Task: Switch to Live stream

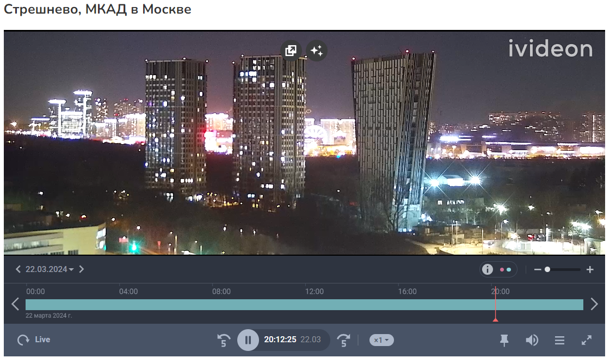Action: (34, 340)
